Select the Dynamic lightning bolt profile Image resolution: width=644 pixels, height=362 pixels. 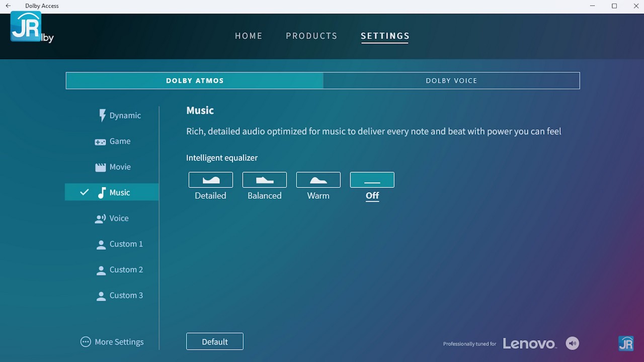coord(120,116)
